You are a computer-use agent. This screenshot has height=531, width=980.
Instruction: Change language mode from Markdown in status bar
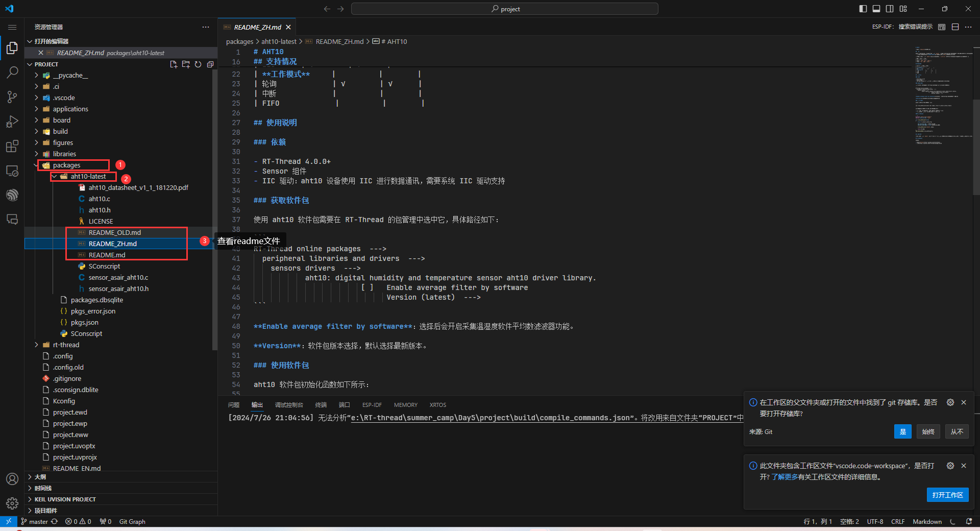coord(927,521)
